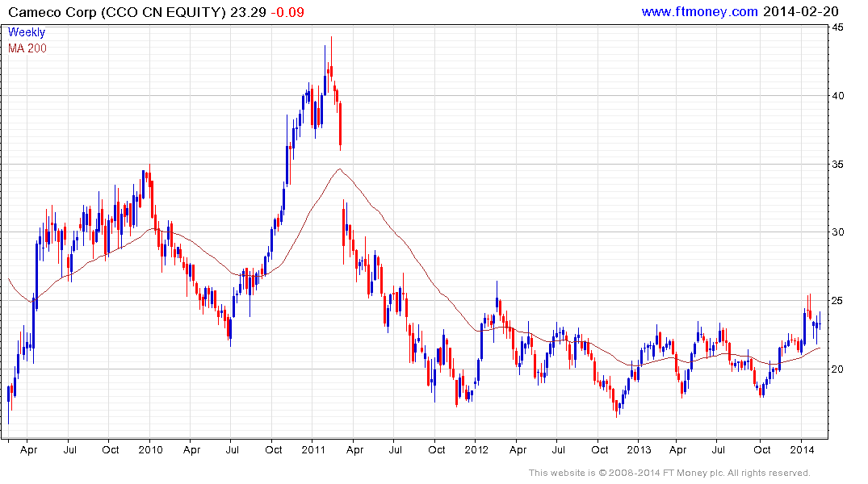Click the 2012 year axis label
868x484 pixels.
[476, 449]
